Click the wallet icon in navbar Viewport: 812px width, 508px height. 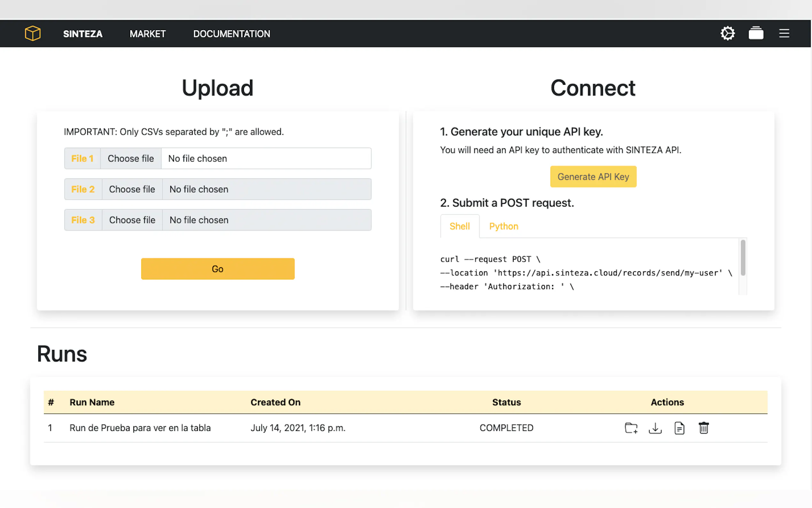click(x=756, y=33)
